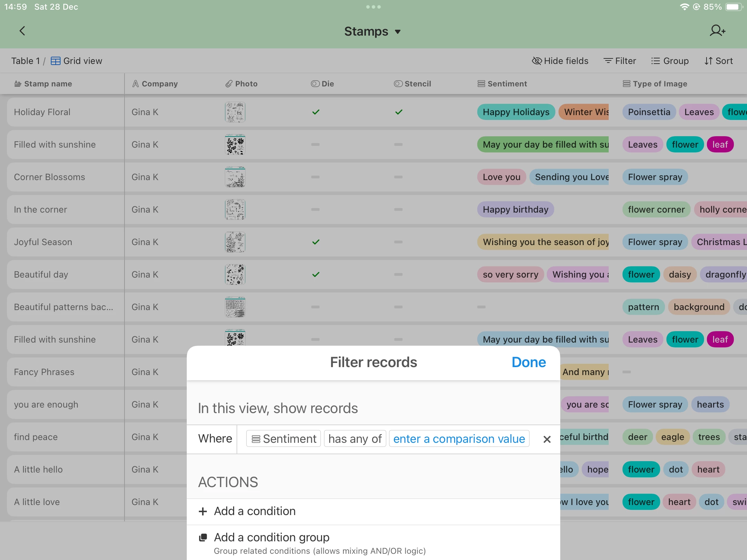Image resolution: width=747 pixels, height=560 pixels.
Task: Tap the Group icon in toolbar
Action: pyautogui.click(x=655, y=61)
